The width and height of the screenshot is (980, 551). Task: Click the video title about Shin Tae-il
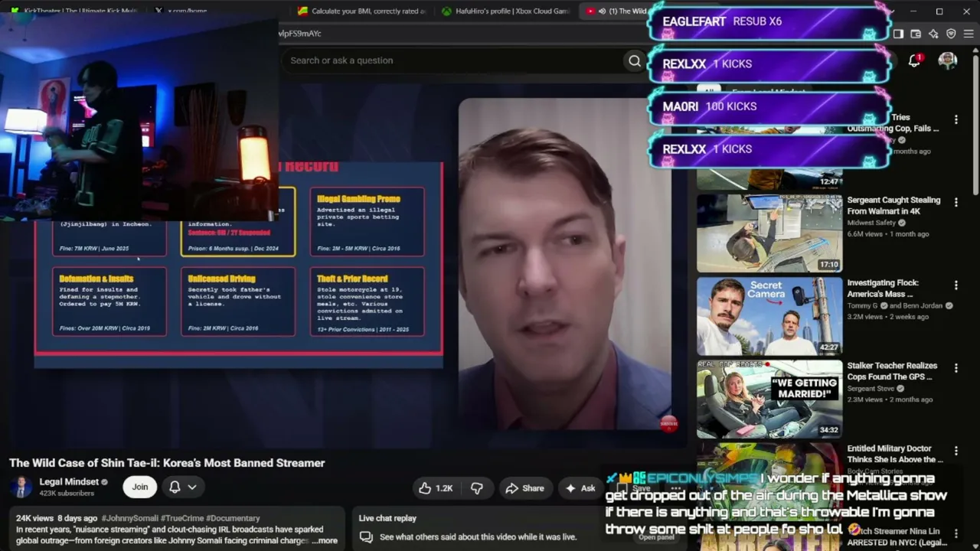pos(167,463)
